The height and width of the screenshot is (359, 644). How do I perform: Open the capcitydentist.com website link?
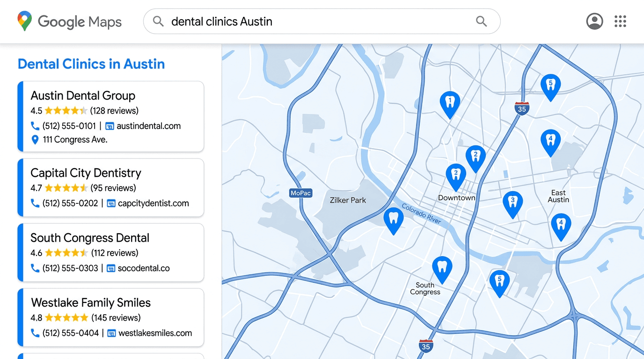[x=154, y=204]
